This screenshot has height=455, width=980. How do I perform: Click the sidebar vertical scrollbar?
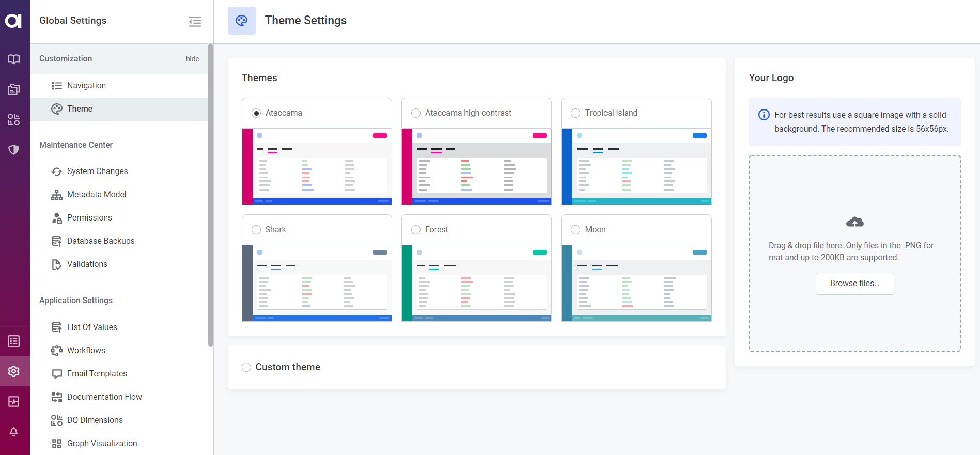210,196
